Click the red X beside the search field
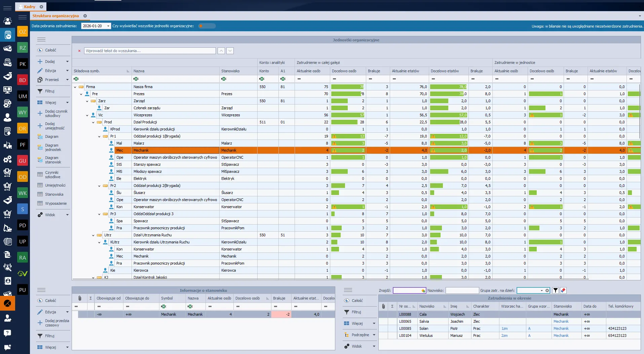The width and height of the screenshot is (644, 354). [x=79, y=51]
